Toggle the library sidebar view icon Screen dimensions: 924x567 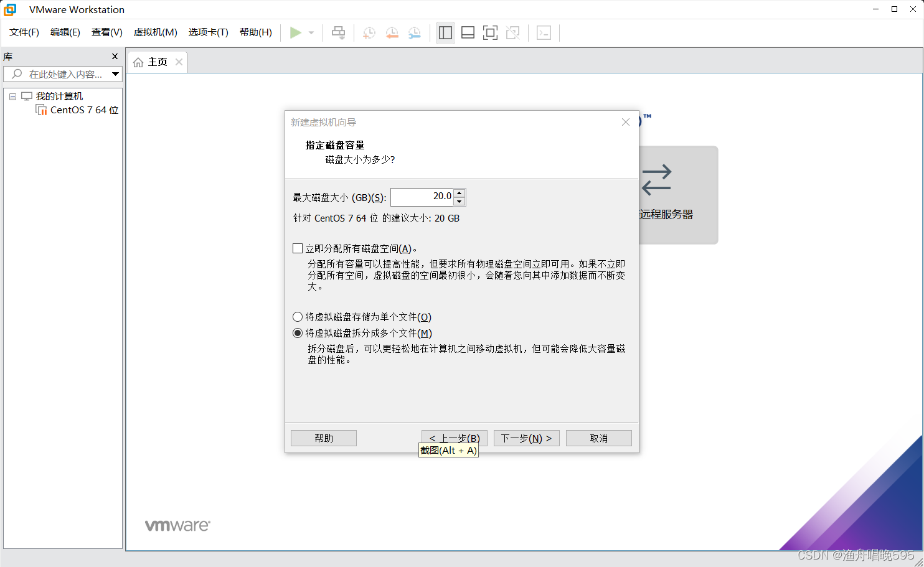[445, 33]
